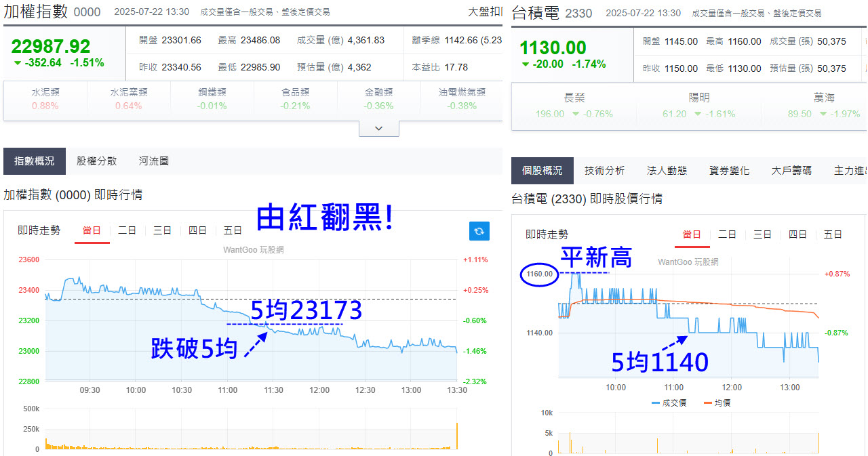
Task: Toggle the 成交價 legend series
Action: (669, 403)
